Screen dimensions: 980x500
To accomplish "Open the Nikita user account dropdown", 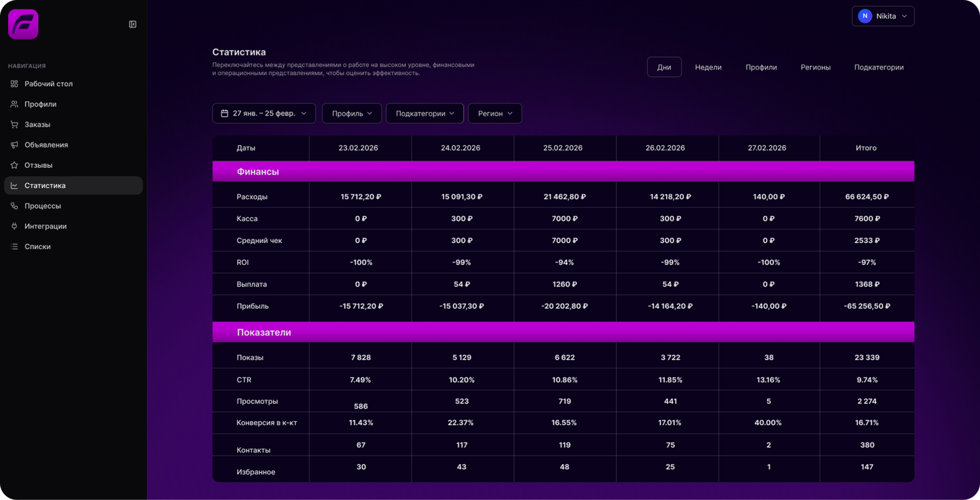I will click(x=883, y=16).
